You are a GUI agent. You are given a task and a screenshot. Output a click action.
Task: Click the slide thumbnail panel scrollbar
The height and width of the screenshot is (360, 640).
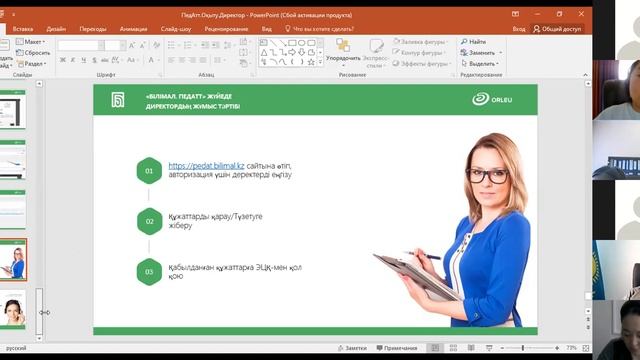39,311
